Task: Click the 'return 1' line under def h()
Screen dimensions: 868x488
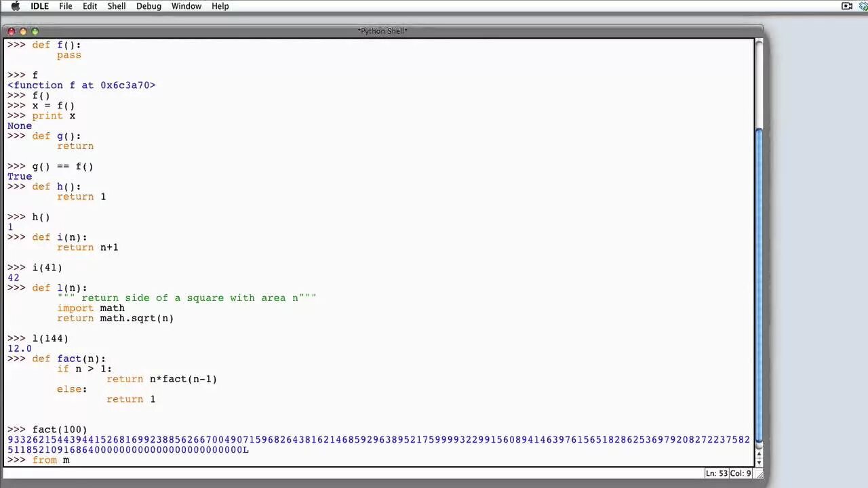Action: (x=81, y=197)
